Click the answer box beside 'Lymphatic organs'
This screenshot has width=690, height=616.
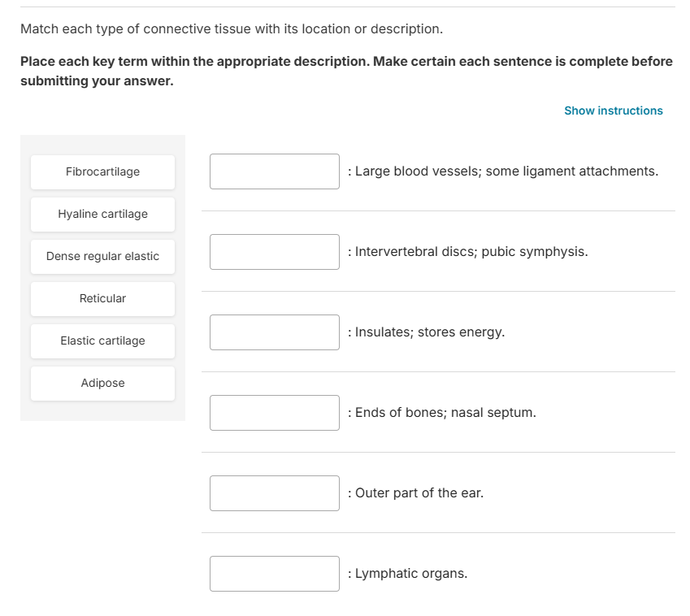[274, 573]
